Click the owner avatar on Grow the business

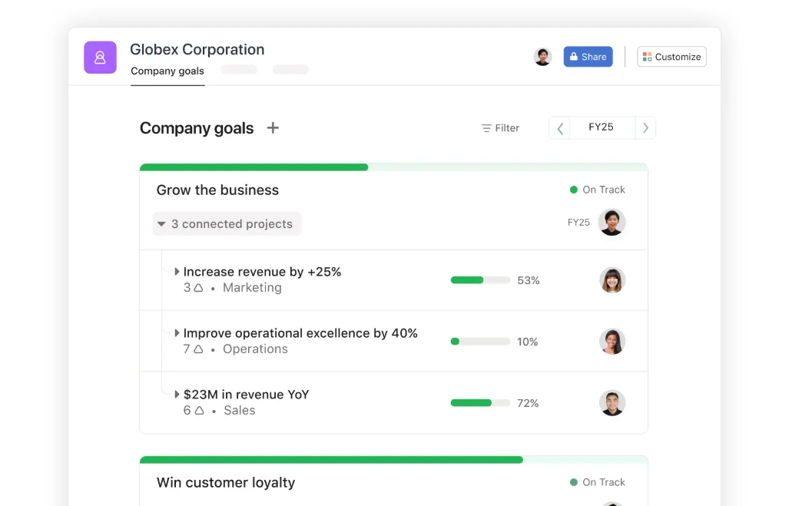[x=611, y=223]
